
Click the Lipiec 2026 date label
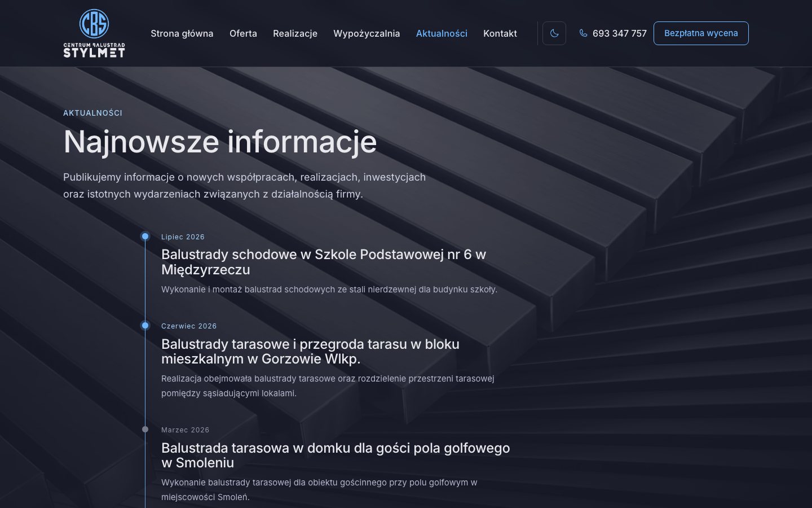pos(183,237)
